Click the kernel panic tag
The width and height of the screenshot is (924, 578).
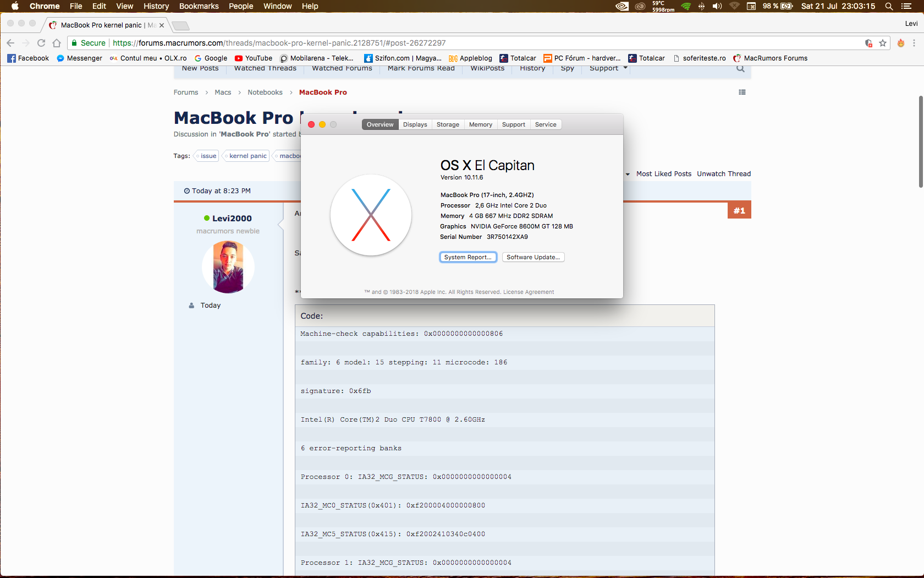tap(247, 156)
